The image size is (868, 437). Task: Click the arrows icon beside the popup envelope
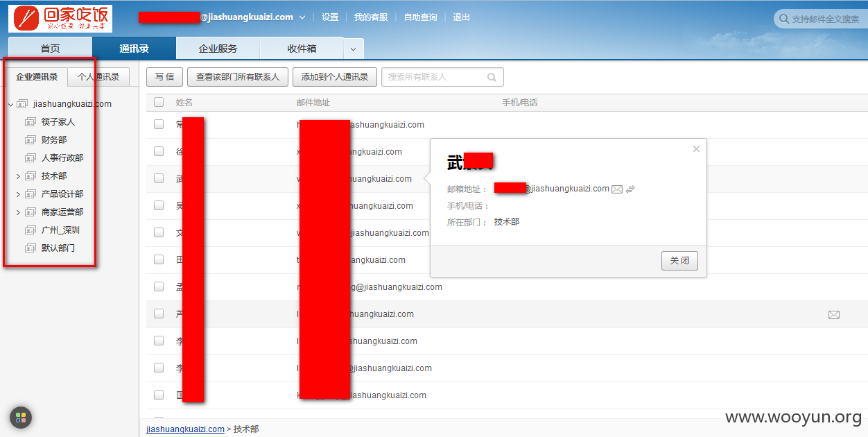(630, 189)
